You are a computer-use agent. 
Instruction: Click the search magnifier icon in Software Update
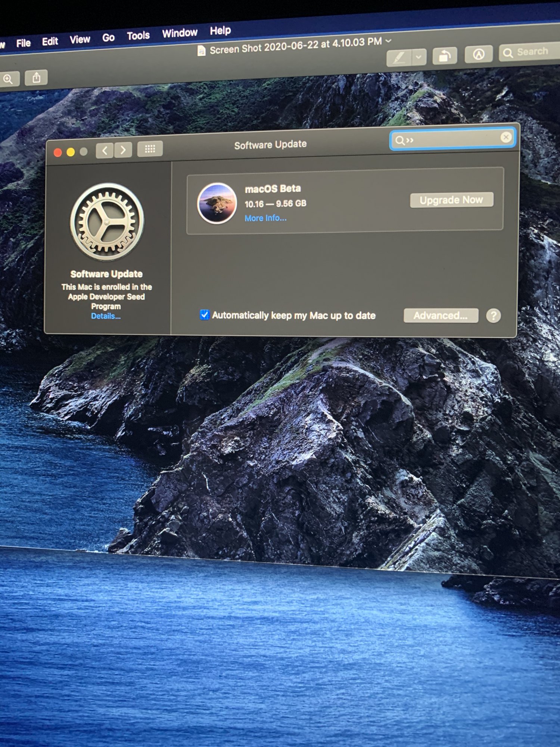400,140
